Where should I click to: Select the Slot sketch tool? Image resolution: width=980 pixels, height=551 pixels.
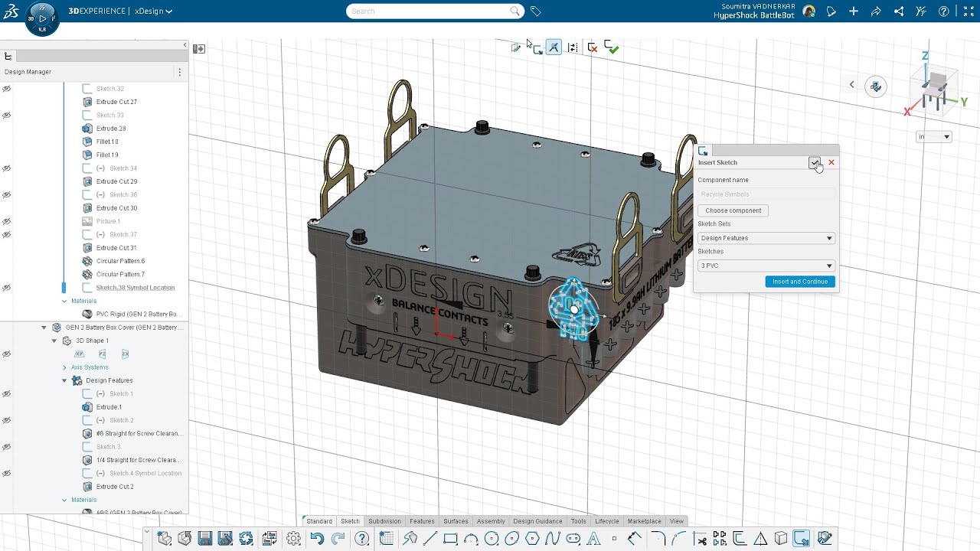pyautogui.click(x=573, y=539)
